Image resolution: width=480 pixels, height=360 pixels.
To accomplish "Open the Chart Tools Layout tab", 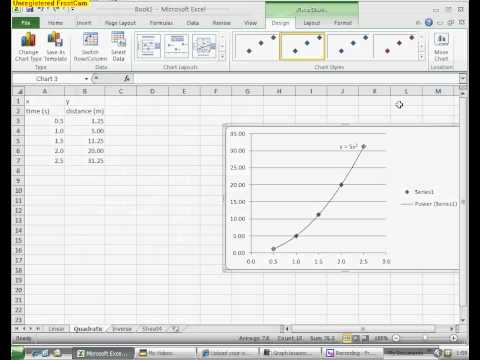I will coord(312,23).
